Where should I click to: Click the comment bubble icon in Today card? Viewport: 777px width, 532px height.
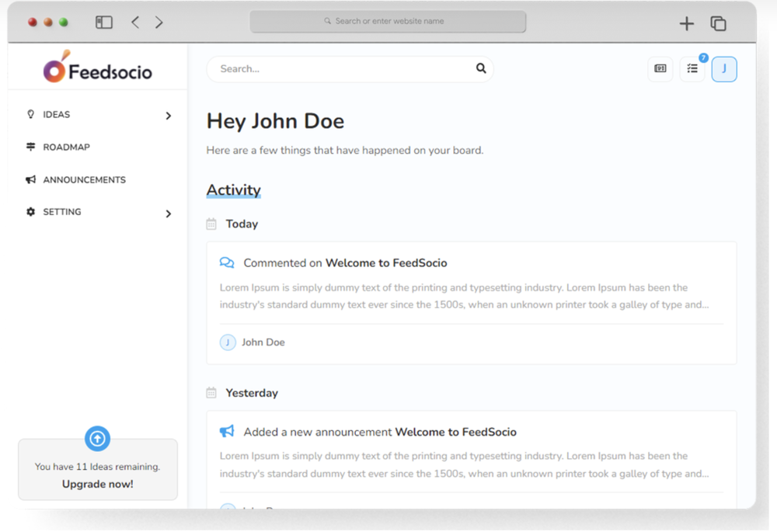(227, 263)
